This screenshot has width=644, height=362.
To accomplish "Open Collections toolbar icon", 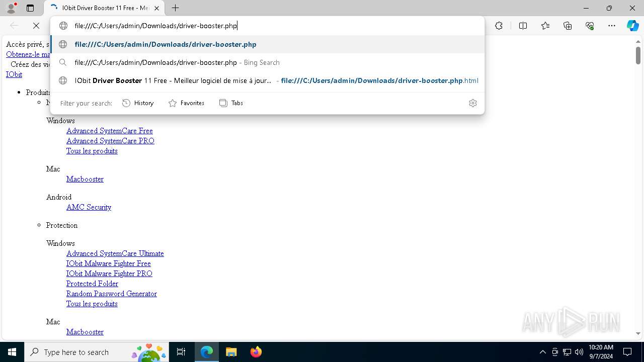I will click(x=568, y=26).
